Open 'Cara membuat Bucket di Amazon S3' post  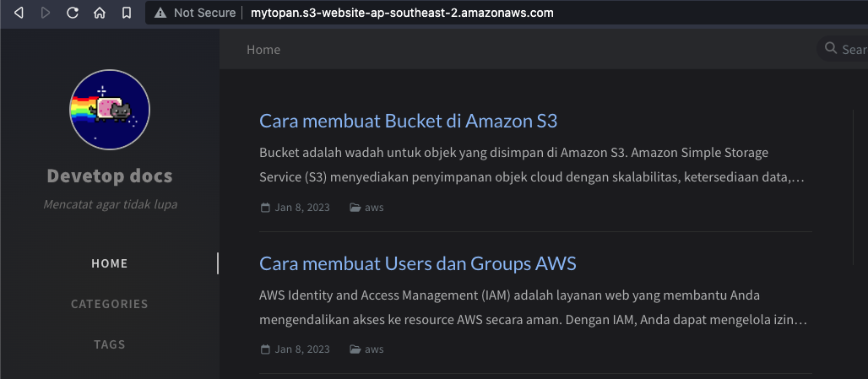coord(408,121)
